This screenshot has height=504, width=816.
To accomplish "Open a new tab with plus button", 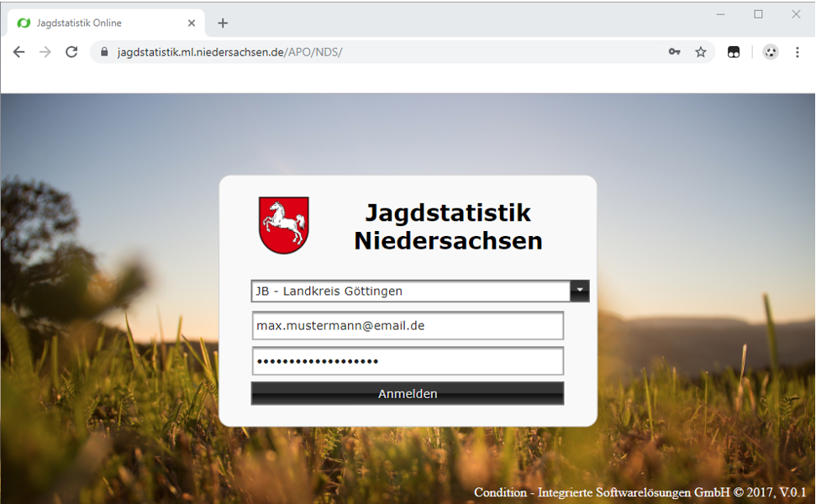I will (223, 23).
